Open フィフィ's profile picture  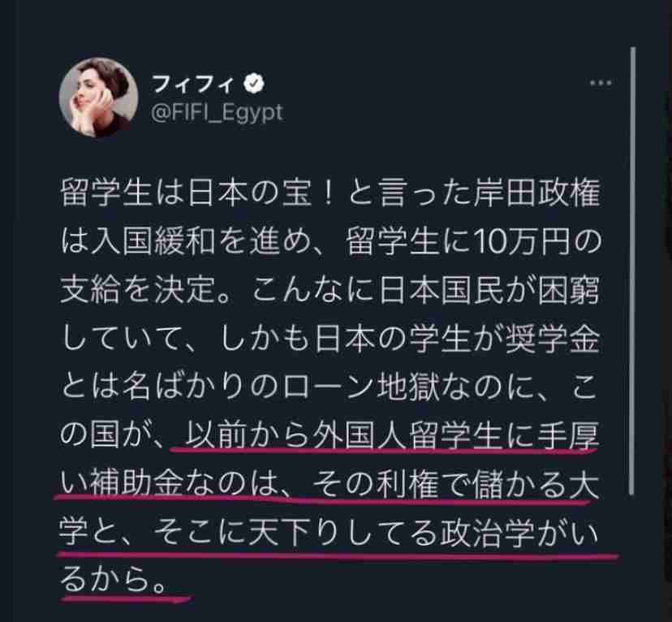(98, 97)
